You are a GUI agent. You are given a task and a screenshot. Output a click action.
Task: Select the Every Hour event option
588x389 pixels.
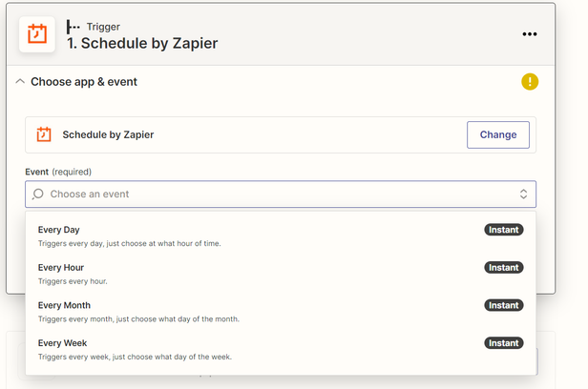tap(61, 268)
